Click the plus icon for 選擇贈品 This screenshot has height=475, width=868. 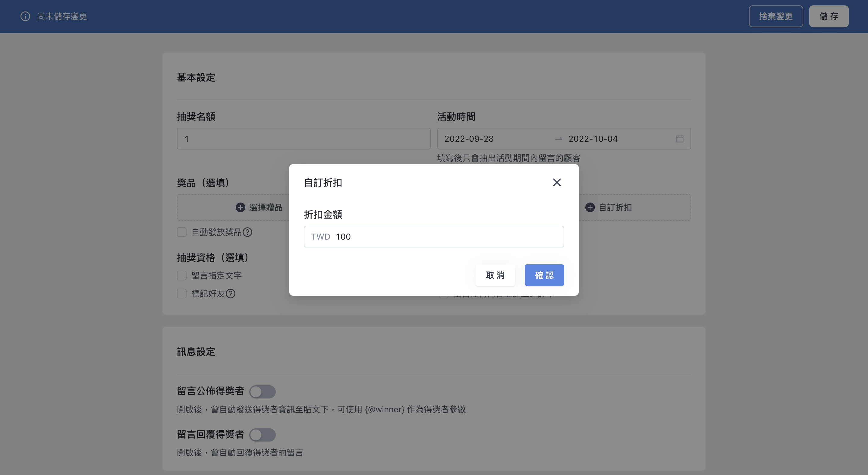point(240,207)
